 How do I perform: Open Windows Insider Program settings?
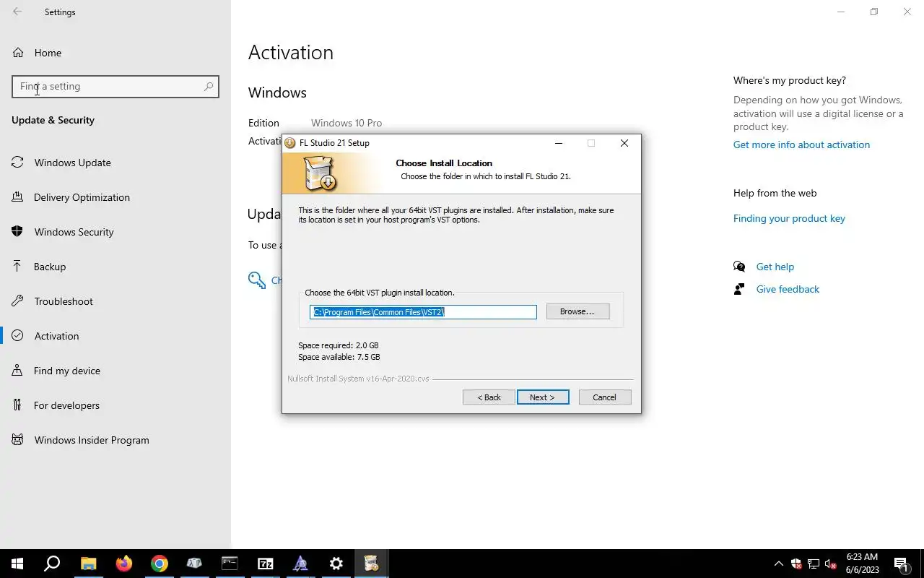[115, 440]
